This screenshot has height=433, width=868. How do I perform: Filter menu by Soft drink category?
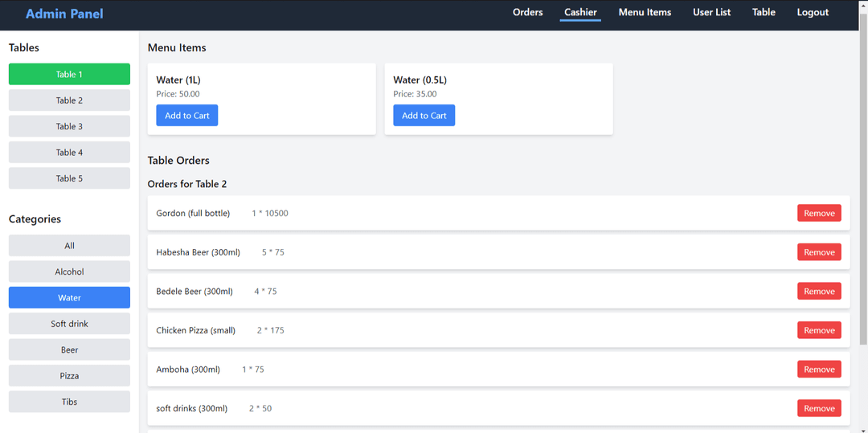pyautogui.click(x=69, y=324)
